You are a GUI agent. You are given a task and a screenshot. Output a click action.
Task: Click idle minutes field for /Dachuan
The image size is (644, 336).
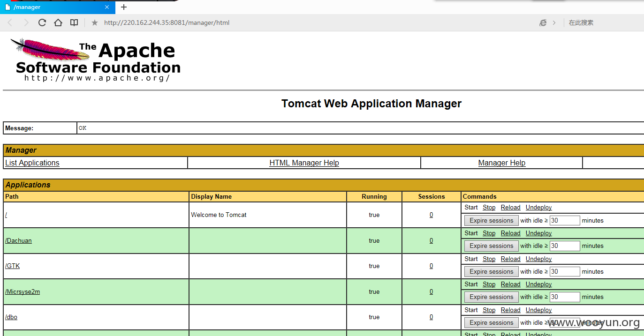tap(565, 246)
